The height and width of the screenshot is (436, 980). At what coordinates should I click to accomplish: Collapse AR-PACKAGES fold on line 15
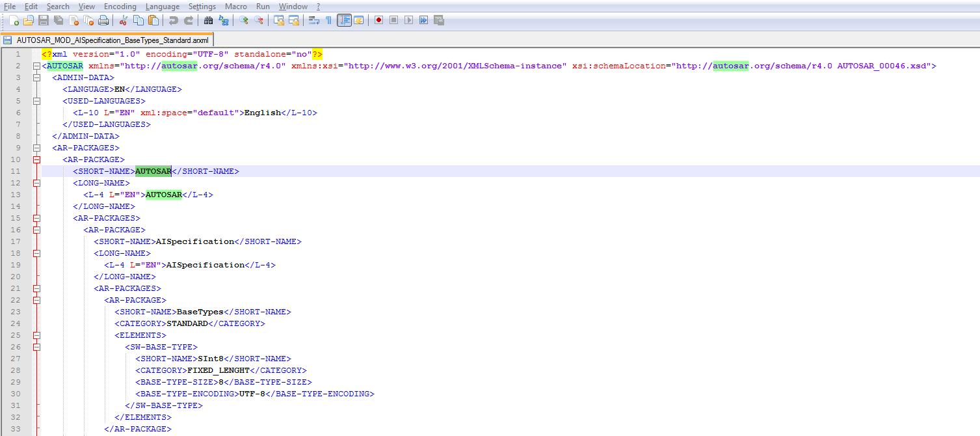(x=36, y=218)
